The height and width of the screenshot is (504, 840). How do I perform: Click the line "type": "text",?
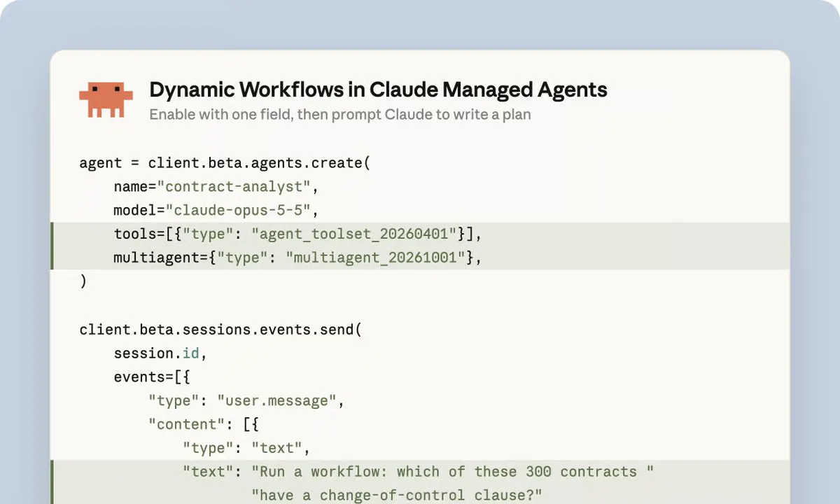[246, 448]
